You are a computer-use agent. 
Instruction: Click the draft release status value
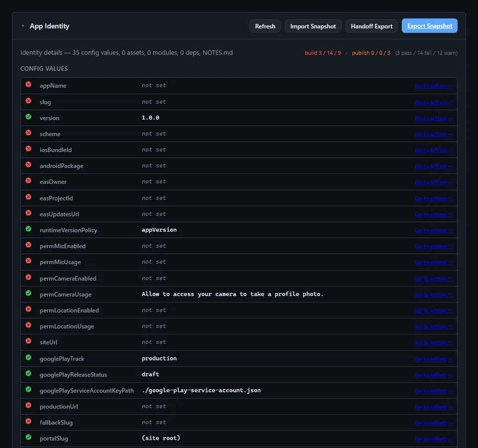pyautogui.click(x=150, y=374)
